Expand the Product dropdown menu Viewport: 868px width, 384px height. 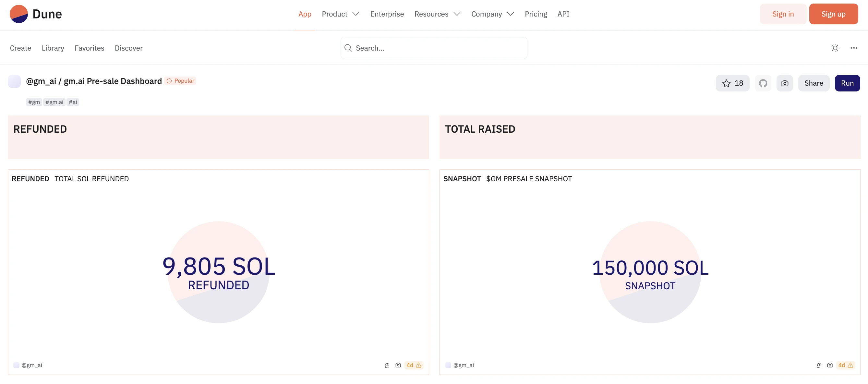click(x=341, y=14)
